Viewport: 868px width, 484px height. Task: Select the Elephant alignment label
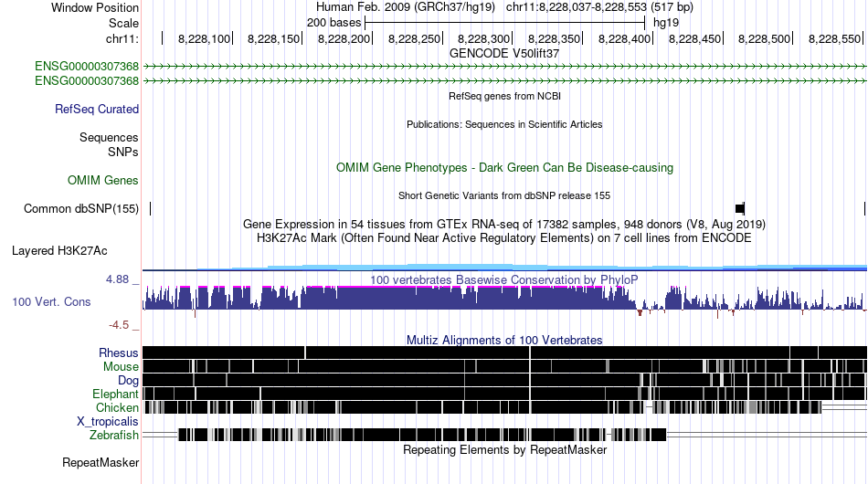pos(115,394)
